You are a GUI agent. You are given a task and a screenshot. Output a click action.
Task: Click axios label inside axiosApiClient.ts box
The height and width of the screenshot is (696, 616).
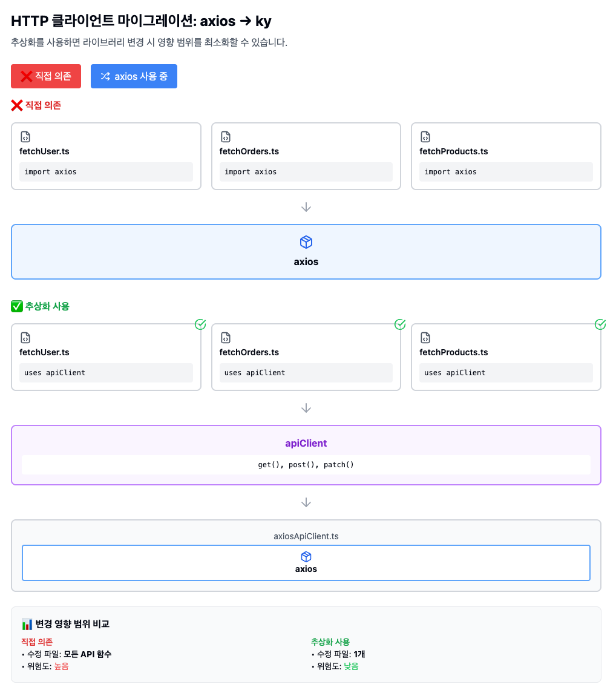(x=306, y=569)
